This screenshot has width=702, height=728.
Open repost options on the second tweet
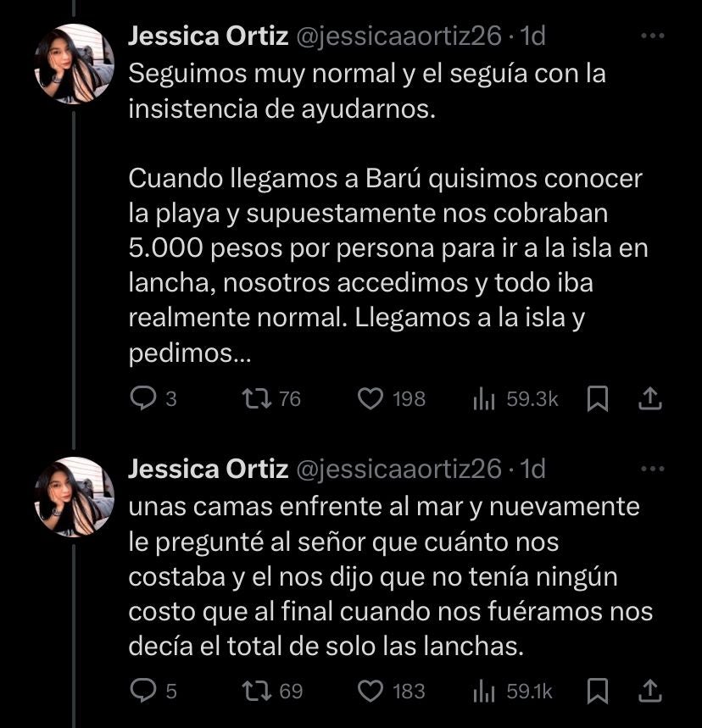(254, 691)
